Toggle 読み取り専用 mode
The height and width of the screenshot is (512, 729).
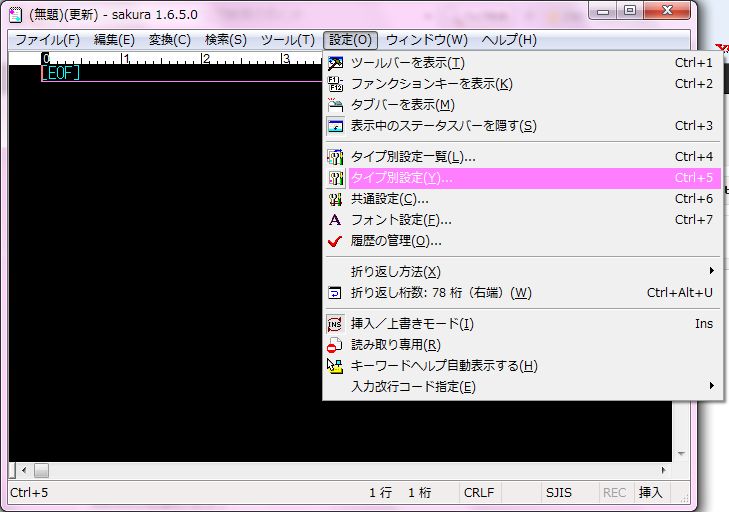click(522, 345)
